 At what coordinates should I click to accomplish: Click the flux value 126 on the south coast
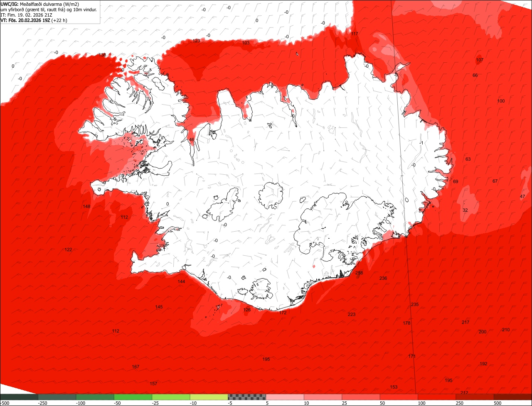tap(247, 310)
